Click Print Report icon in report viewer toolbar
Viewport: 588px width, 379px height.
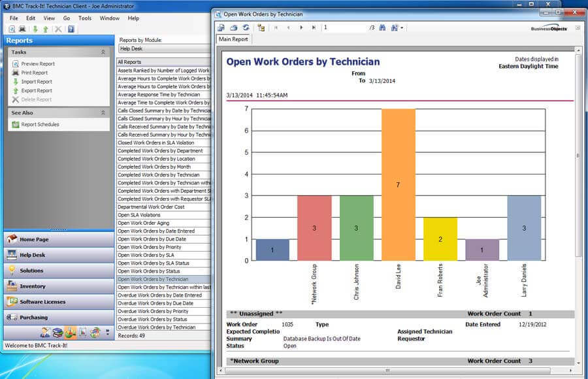pos(234,27)
